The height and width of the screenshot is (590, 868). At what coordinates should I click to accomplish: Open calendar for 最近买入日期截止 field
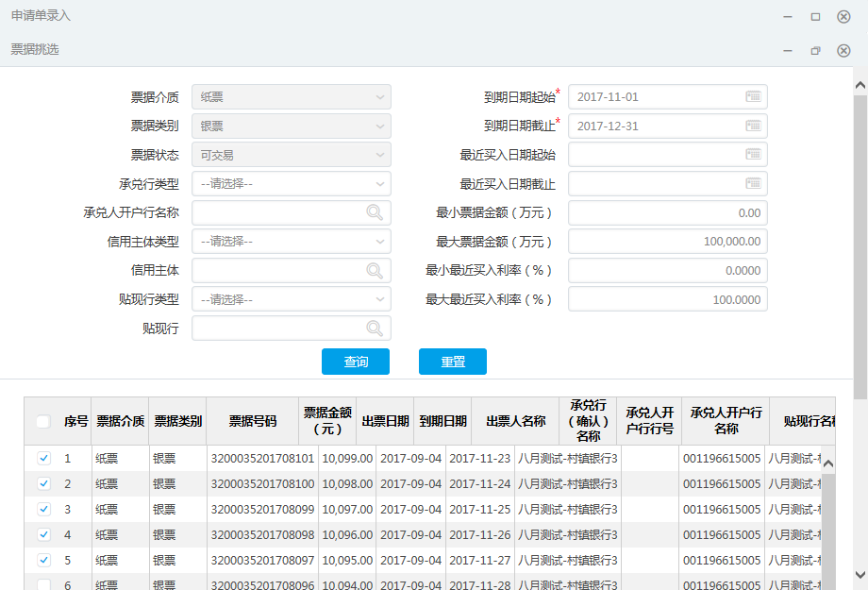click(x=753, y=183)
